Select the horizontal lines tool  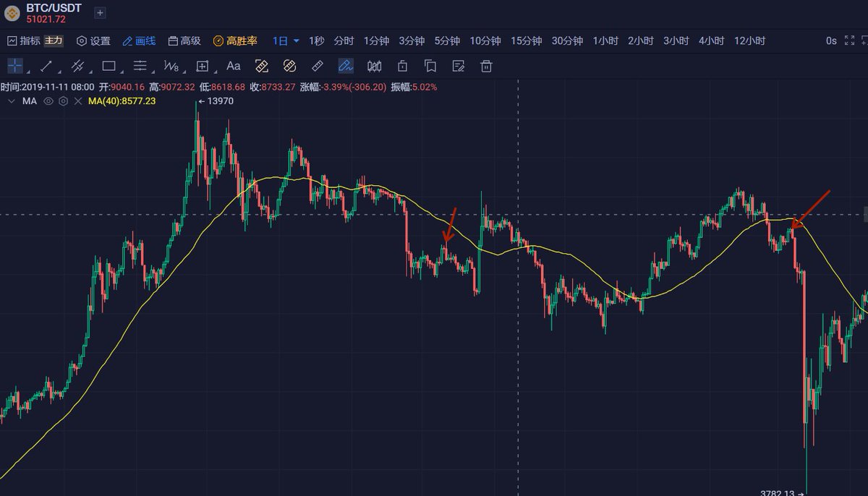[140, 66]
